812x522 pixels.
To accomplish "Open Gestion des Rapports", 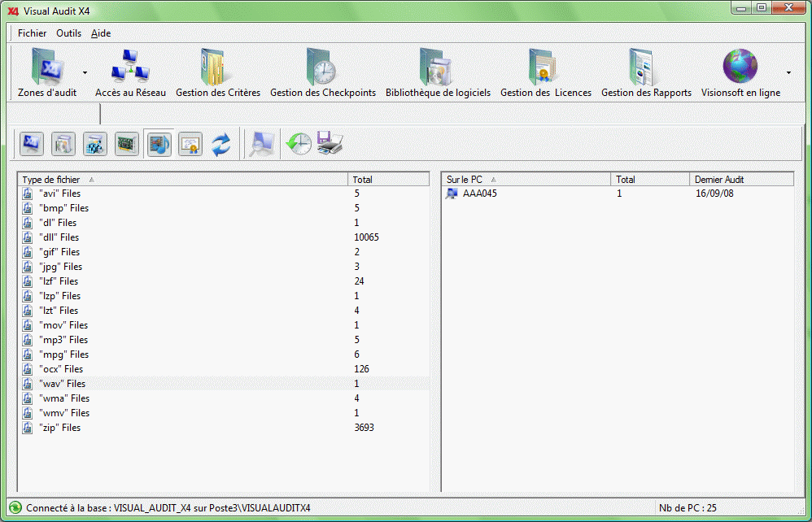I will [646, 72].
